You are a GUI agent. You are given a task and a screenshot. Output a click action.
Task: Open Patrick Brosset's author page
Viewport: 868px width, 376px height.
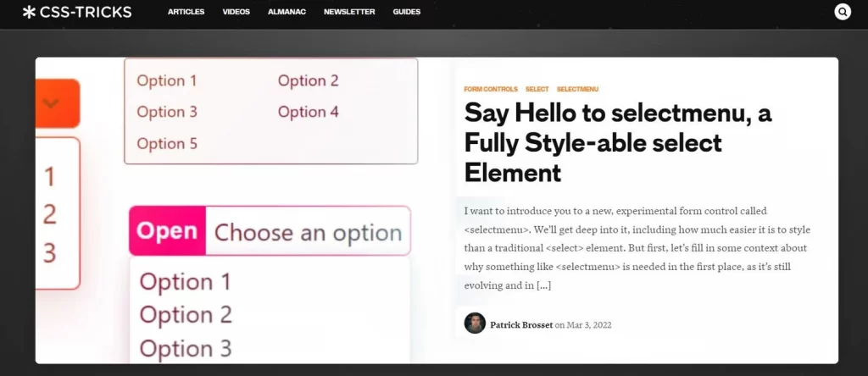coord(521,325)
